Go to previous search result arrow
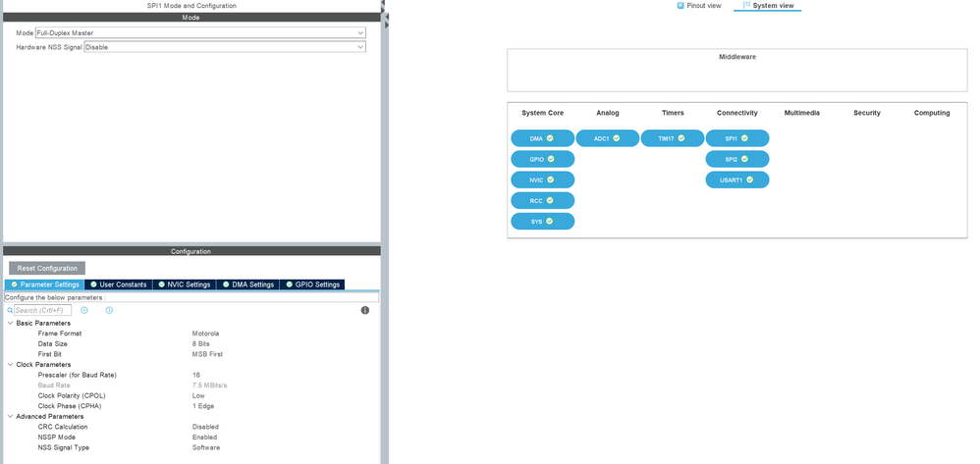The image size is (980, 464). (x=84, y=310)
